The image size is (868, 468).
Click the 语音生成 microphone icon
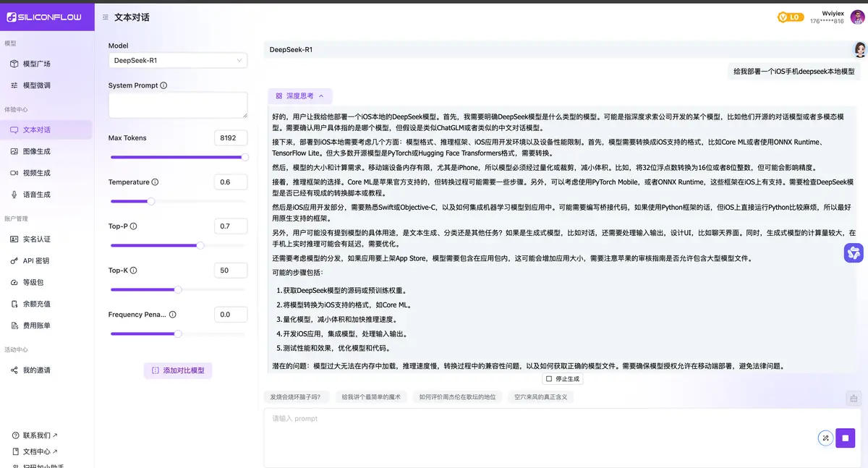(14, 195)
